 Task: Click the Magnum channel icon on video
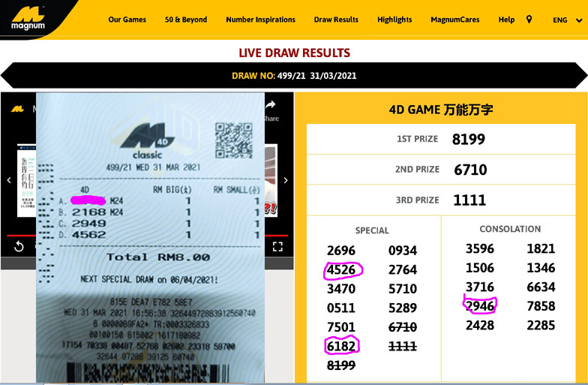click(17, 108)
